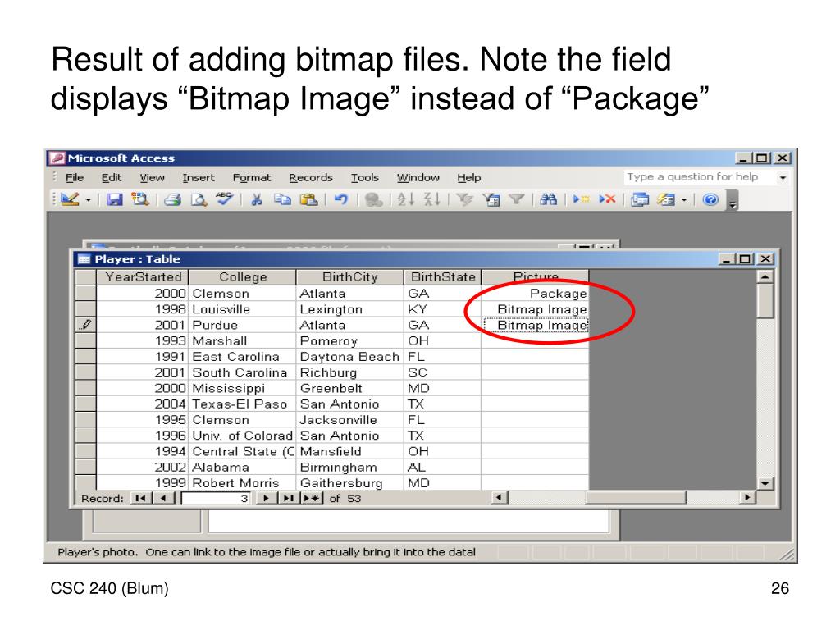
Task: Click the 'Louisville' College cell
Action: point(242,309)
